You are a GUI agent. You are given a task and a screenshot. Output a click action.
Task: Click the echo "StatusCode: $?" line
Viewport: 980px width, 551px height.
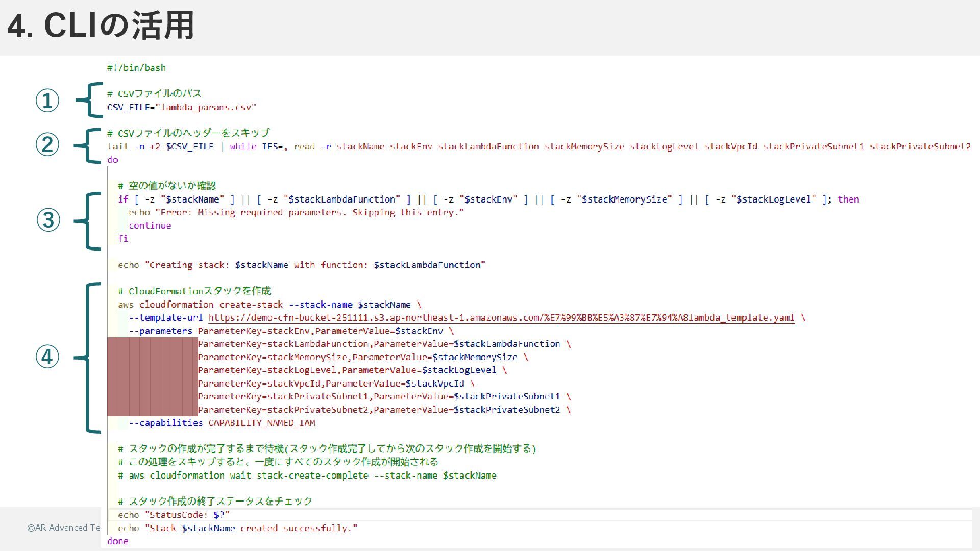(174, 515)
